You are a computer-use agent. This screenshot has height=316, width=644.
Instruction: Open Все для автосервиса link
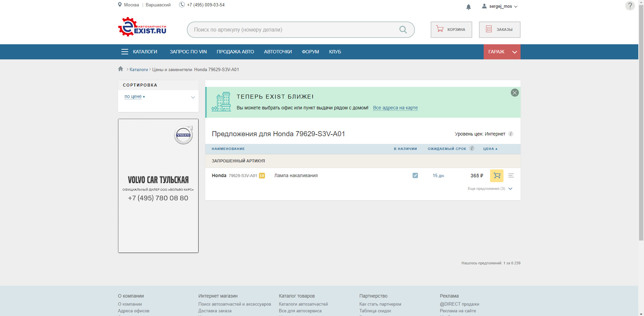coord(300,311)
